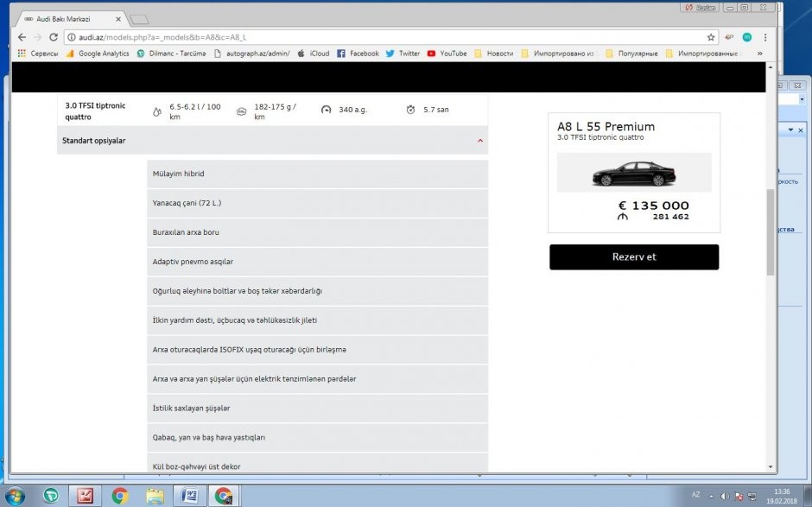Open a new browser tab
Screen dimensions: 812x507
139,19
